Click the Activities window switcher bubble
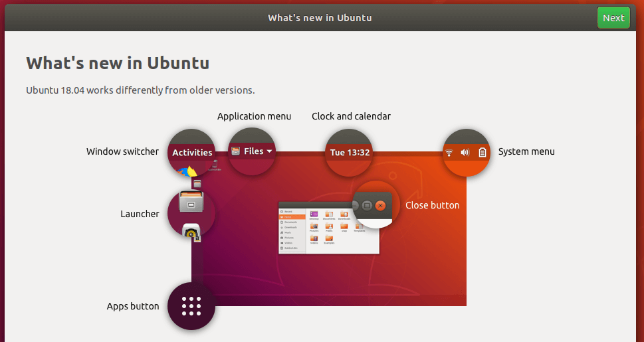The width and height of the screenshot is (644, 342). click(192, 152)
